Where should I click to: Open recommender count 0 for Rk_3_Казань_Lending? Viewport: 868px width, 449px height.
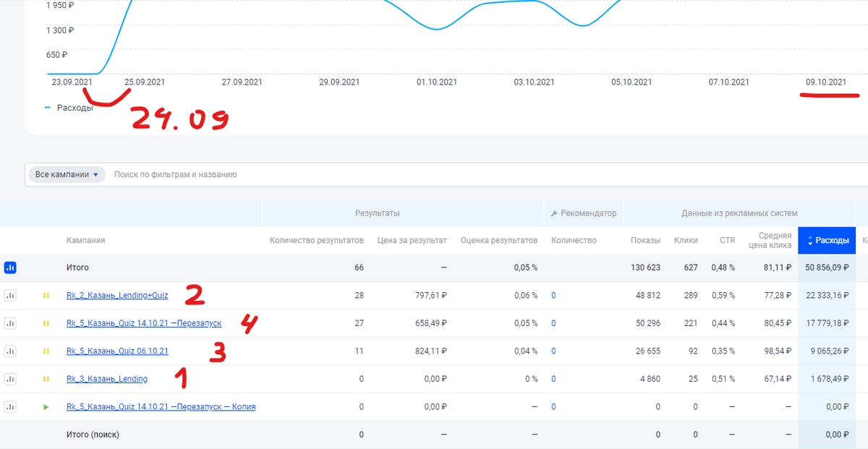click(x=553, y=379)
